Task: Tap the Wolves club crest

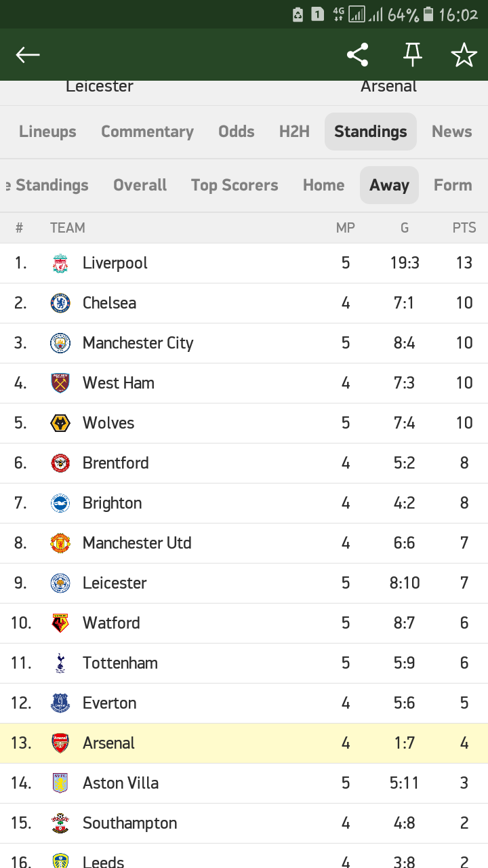Action: click(x=60, y=423)
